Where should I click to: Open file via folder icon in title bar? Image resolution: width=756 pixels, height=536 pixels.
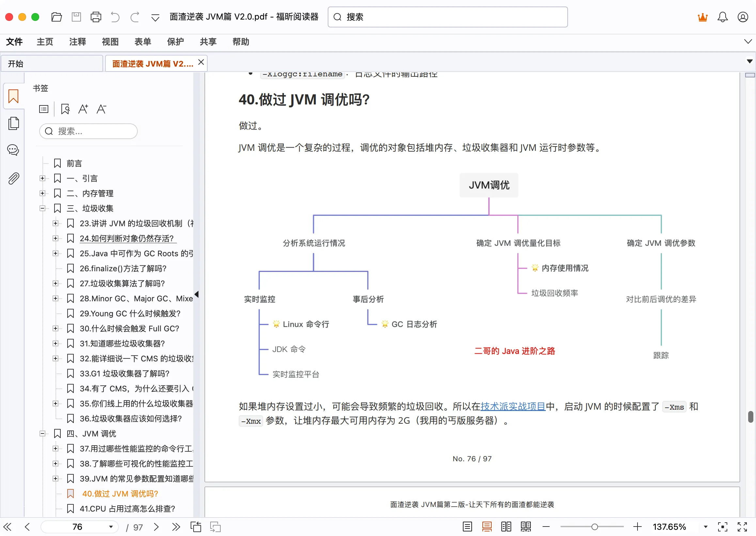(x=56, y=17)
